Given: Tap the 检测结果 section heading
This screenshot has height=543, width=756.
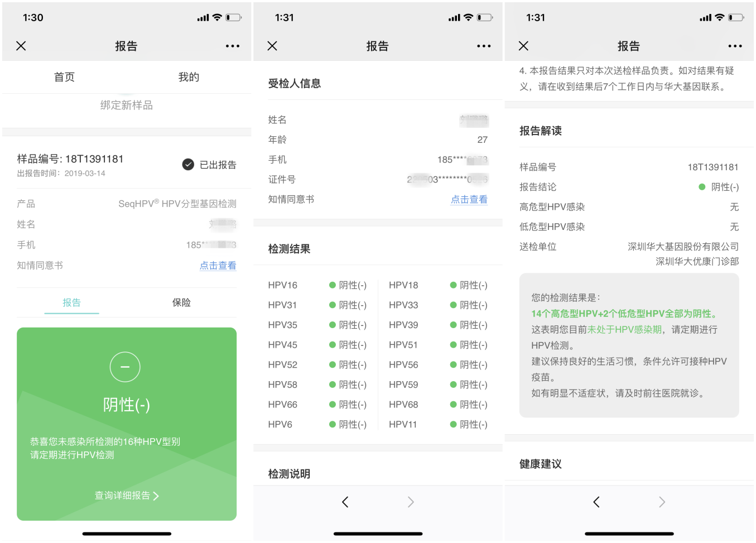Looking at the screenshot, I should tap(289, 249).
